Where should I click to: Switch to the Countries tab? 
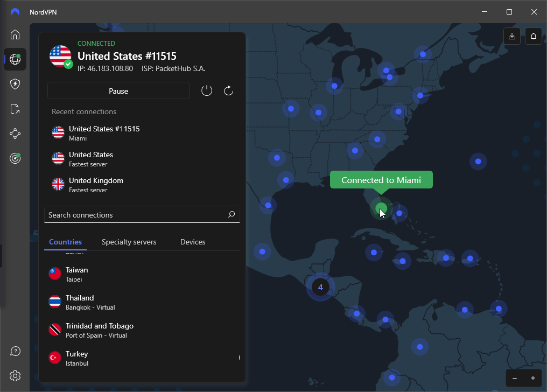[65, 242]
